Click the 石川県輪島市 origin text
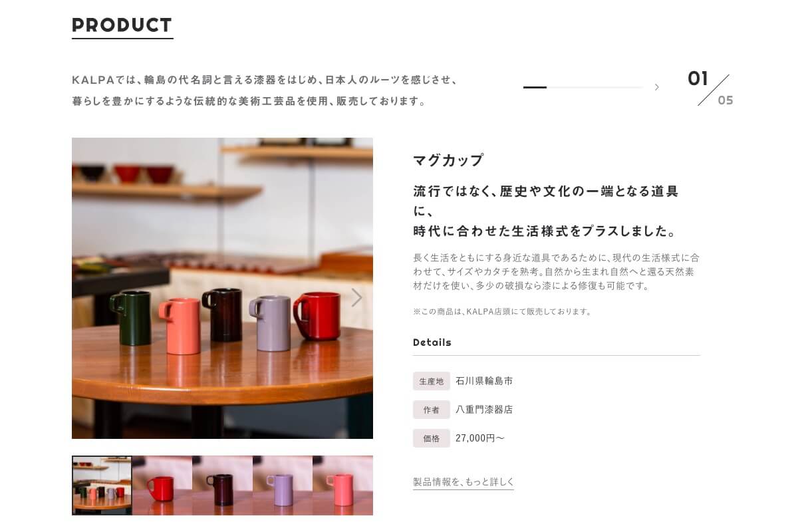 (484, 381)
